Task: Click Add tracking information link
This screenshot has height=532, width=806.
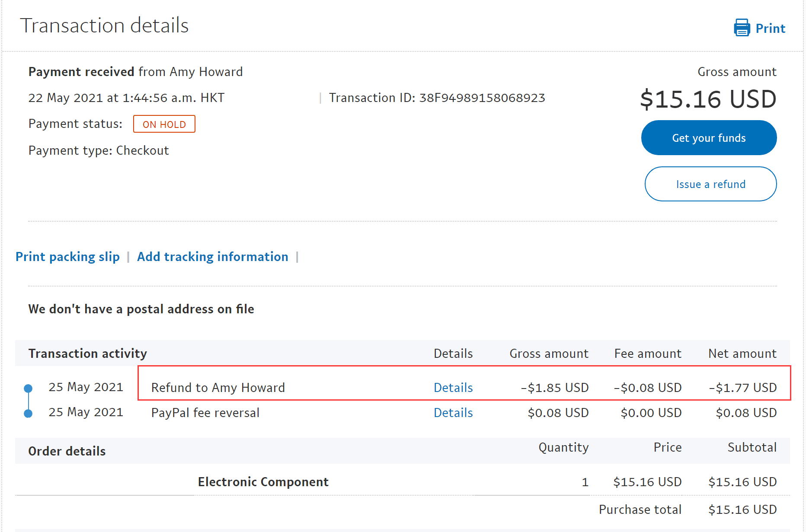Action: 212,257
